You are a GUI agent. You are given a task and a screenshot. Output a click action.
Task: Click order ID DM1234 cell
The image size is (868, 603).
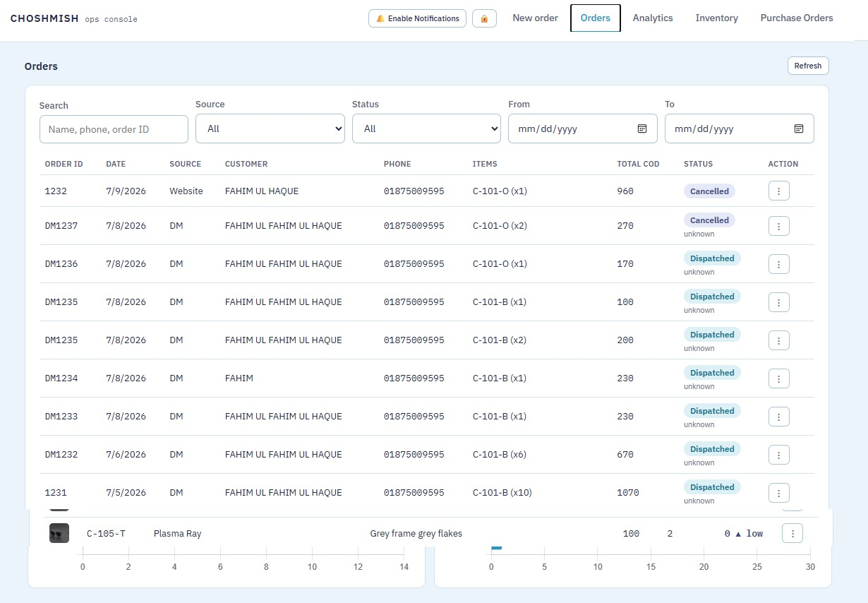click(x=61, y=378)
